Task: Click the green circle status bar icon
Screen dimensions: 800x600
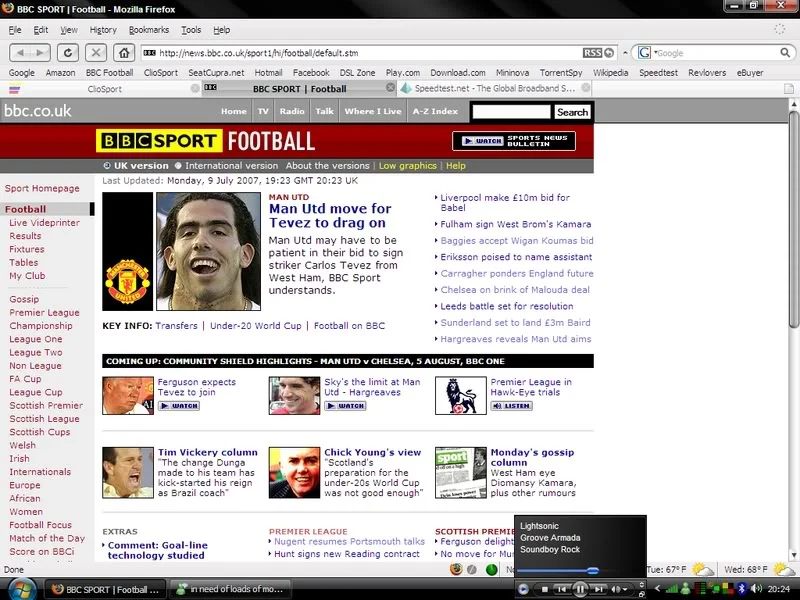Action: (x=492, y=569)
